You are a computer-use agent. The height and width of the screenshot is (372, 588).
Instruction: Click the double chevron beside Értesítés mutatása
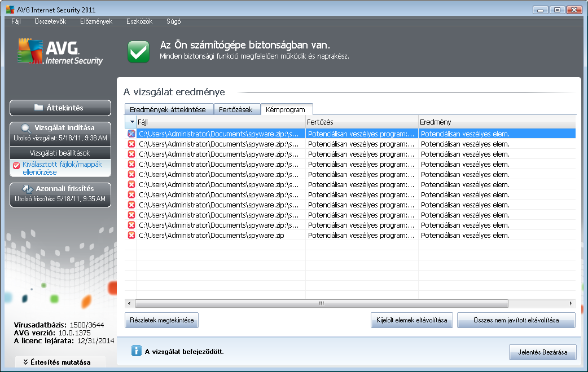[25, 362]
